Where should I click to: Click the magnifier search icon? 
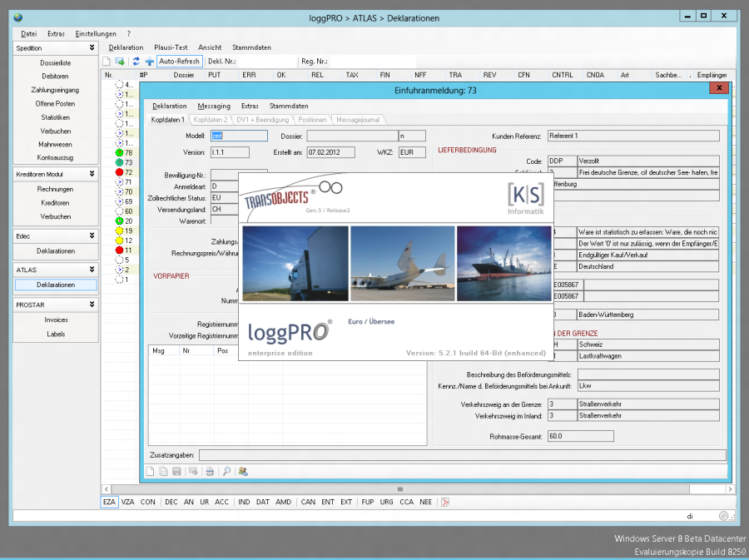click(x=227, y=471)
